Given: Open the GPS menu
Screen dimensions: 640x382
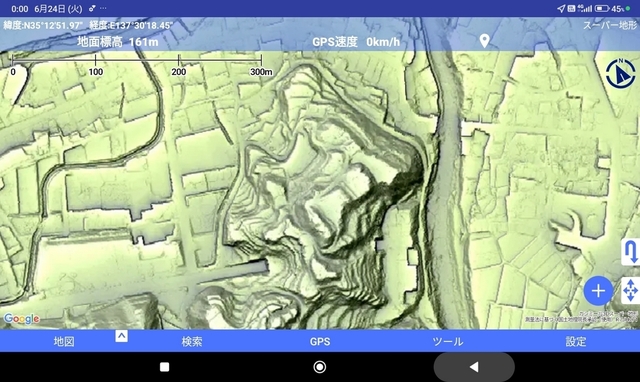Looking at the screenshot, I should [320, 342].
